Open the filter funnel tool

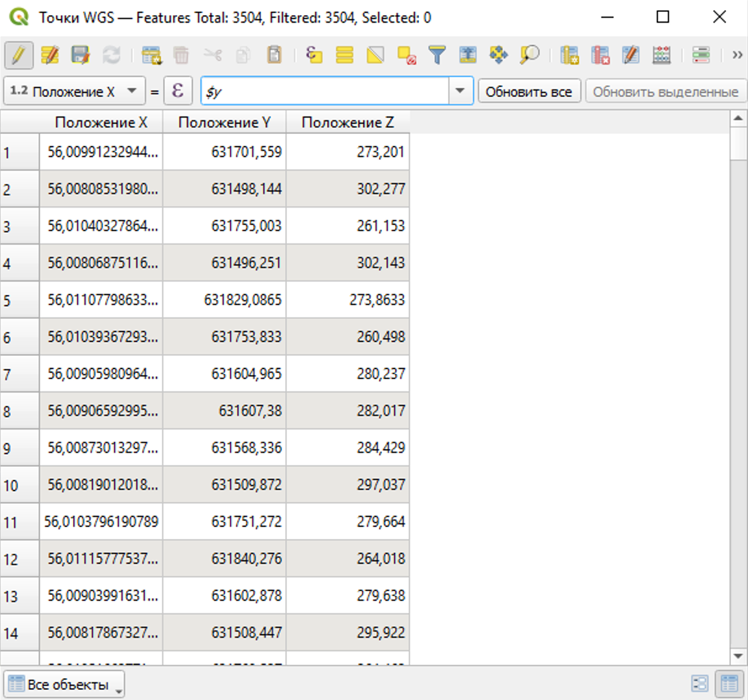(x=437, y=55)
